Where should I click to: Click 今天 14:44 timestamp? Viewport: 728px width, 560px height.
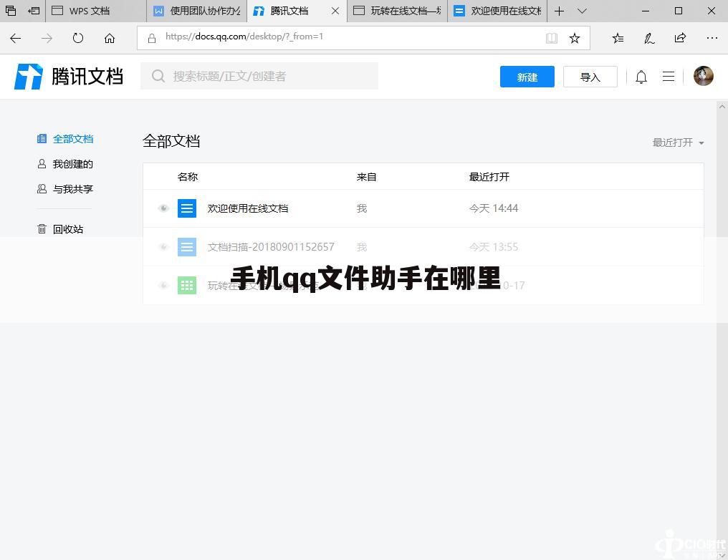494,209
